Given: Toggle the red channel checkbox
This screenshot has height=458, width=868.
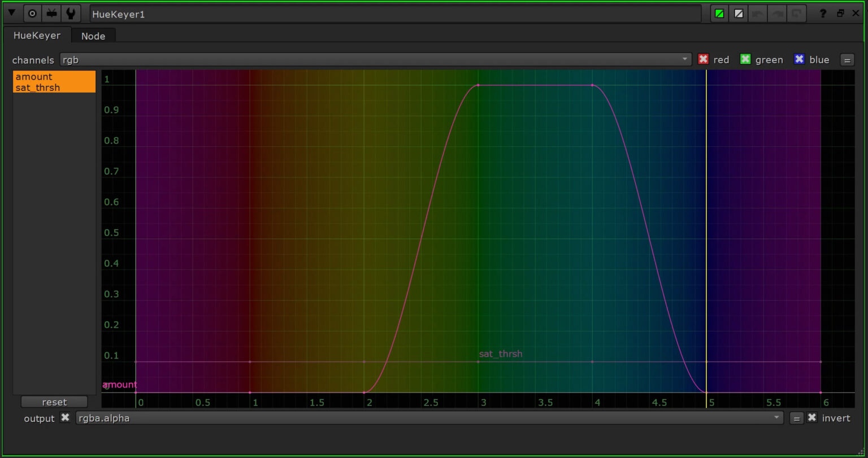Looking at the screenshot, I should (703, 59).
